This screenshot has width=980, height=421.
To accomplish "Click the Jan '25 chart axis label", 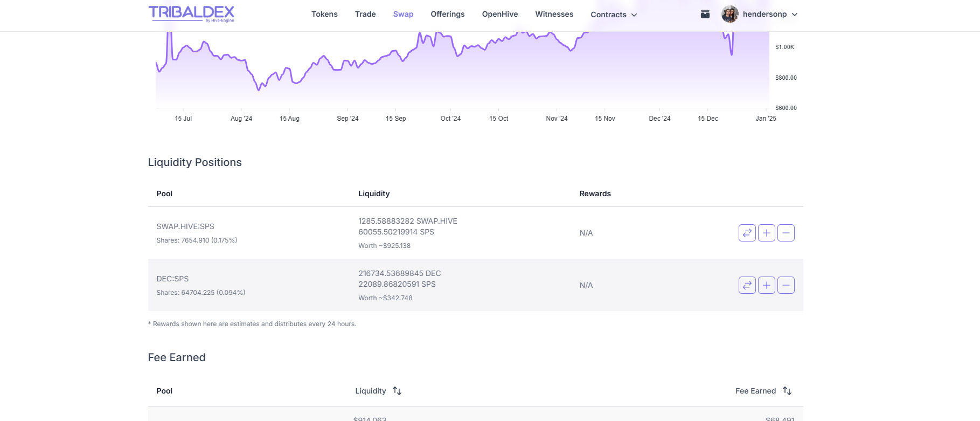I will 766,119.
